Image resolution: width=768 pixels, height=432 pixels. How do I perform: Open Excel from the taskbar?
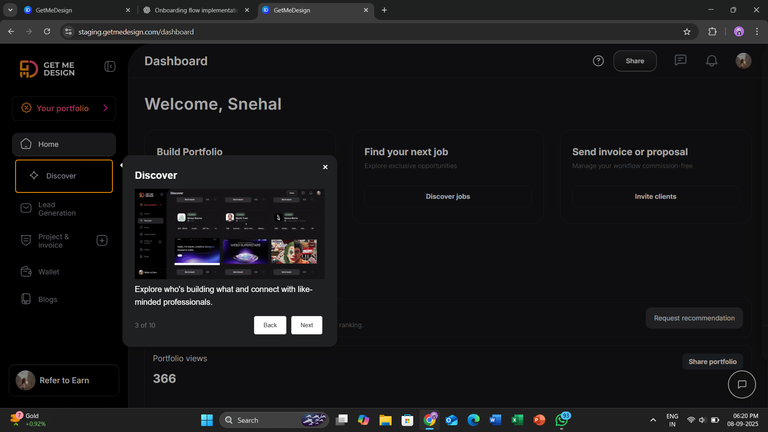tap(517, 420)
